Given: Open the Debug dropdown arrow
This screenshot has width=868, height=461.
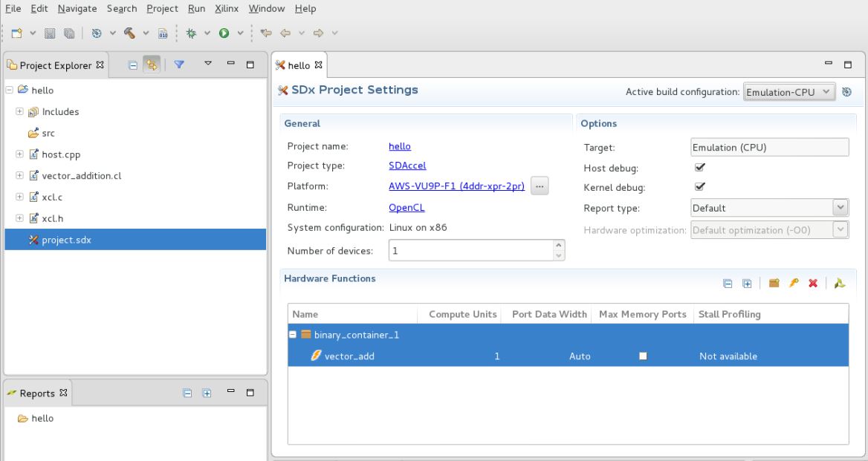Looking at the screenshot, I should [x=207, y=33].
